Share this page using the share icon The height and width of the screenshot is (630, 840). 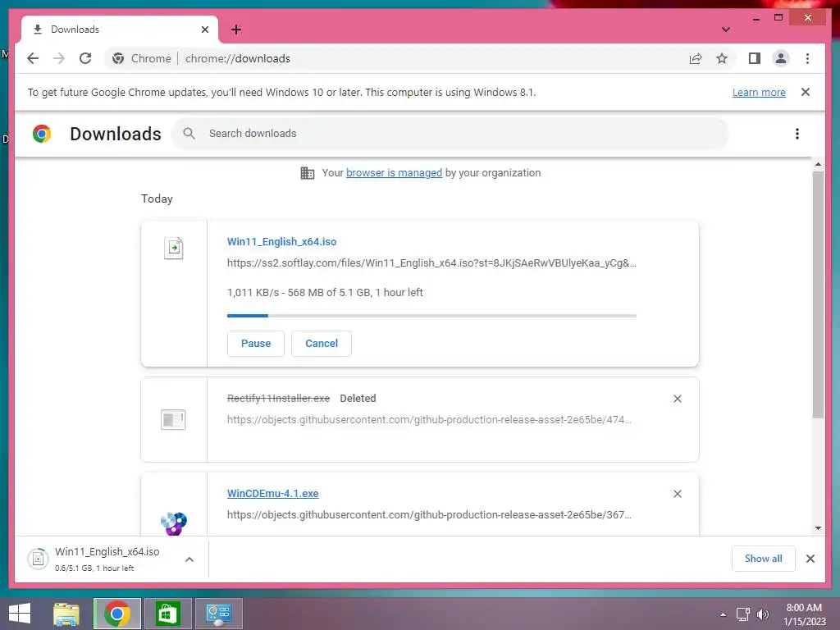tap(696, 58)
